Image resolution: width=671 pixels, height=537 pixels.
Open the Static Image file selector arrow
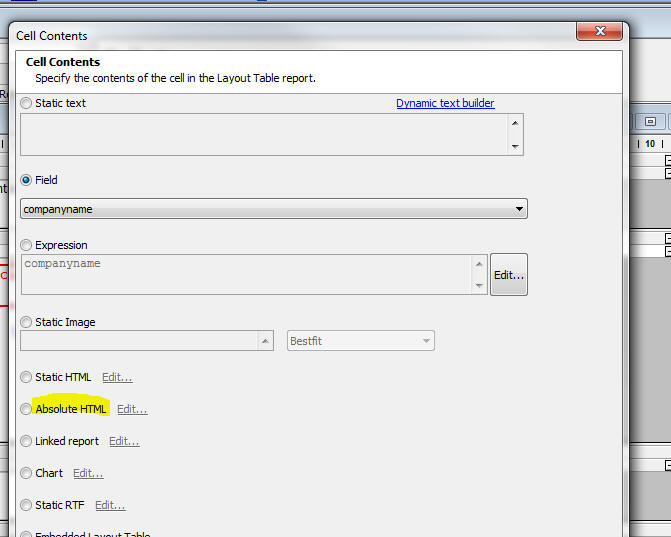[265, 341]
